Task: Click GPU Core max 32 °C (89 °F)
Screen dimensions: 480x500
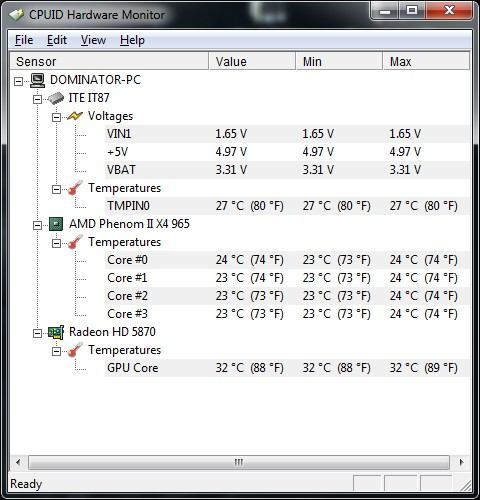Action: click(x=424, y=368)
